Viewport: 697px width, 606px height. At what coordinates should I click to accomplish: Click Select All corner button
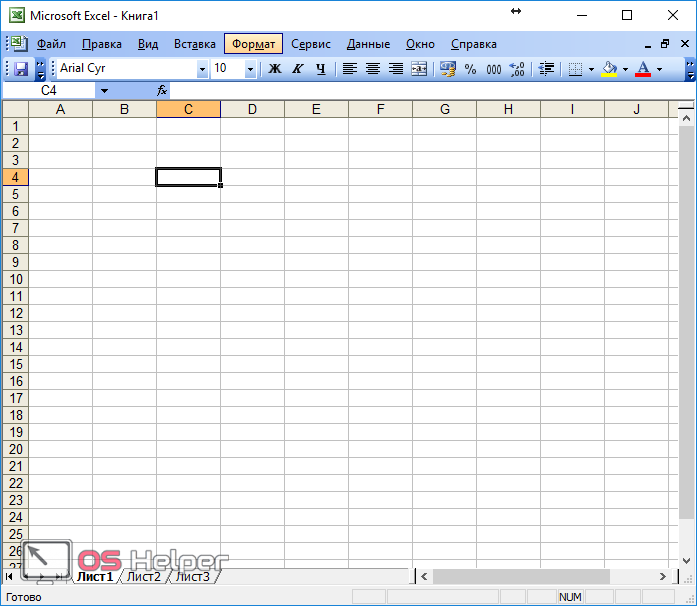[x=16, y=109]
